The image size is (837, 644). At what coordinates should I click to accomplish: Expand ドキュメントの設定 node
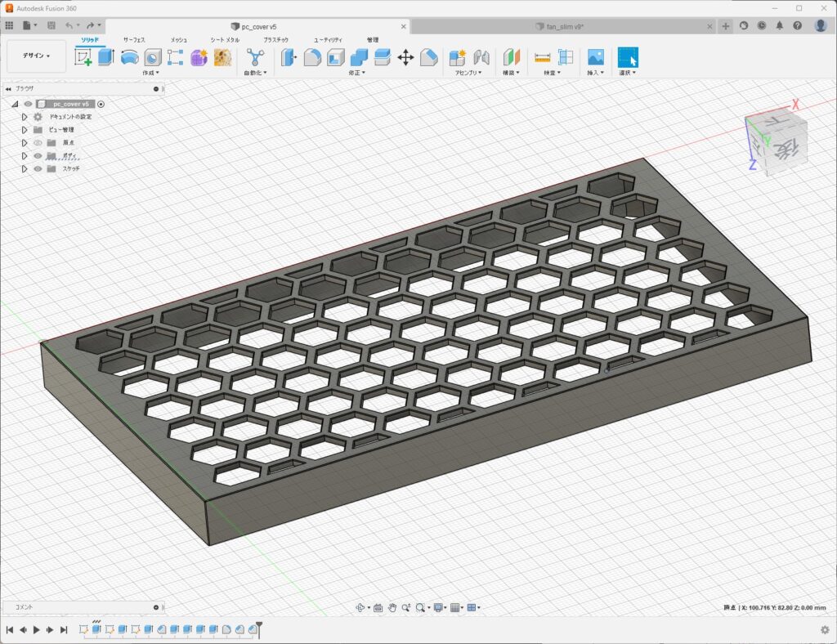coord(24,117)
